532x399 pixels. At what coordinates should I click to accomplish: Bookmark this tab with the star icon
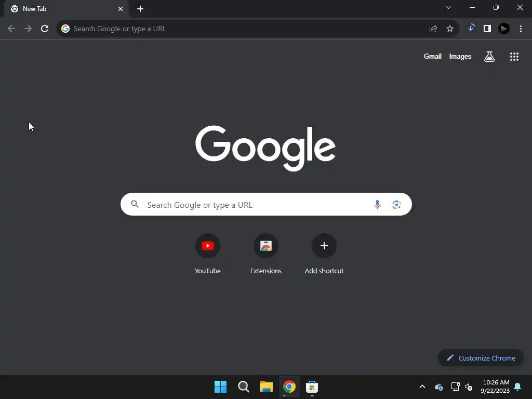click(x=450, y=29)
